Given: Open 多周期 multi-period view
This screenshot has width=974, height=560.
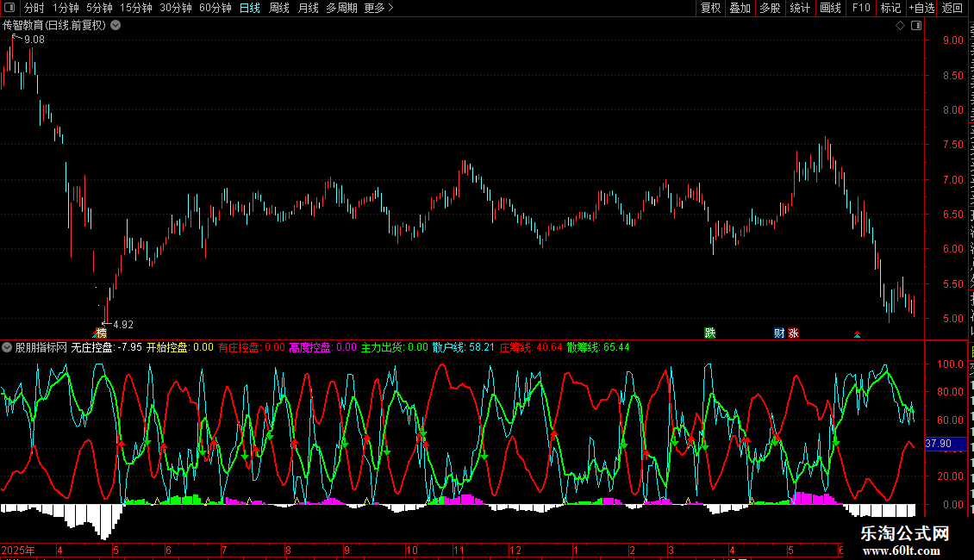Looking at the screenshot, I should coord(341,8).
